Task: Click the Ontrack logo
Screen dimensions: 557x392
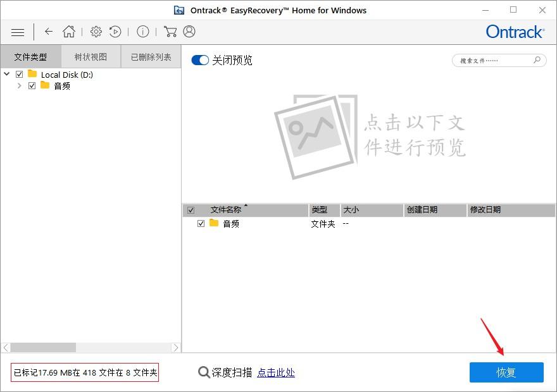Action: coord(515,32)
